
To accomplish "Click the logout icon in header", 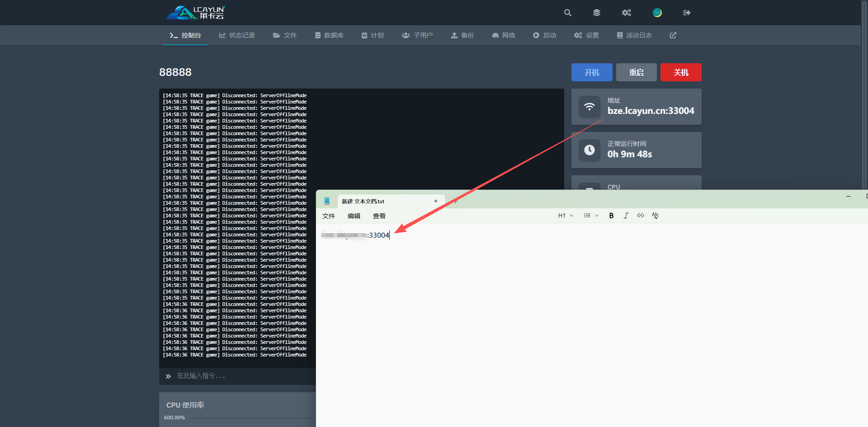I will (x=687, y=13).
